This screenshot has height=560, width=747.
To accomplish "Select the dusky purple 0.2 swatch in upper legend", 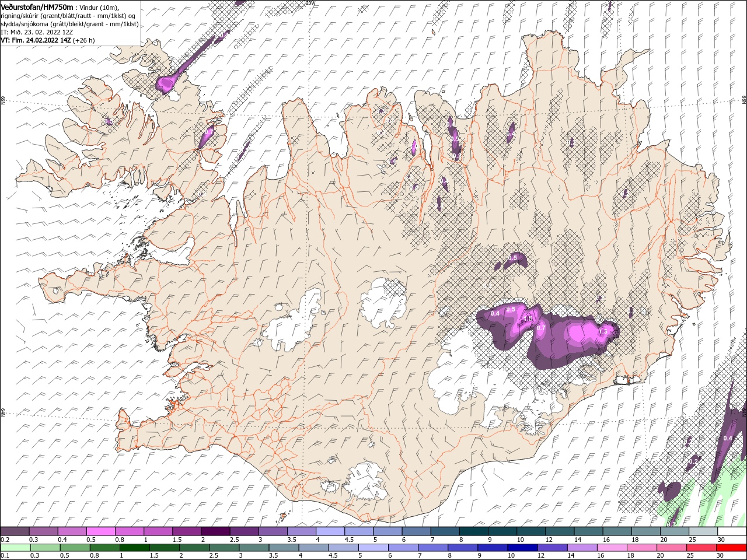I will [x=15, y=531].
